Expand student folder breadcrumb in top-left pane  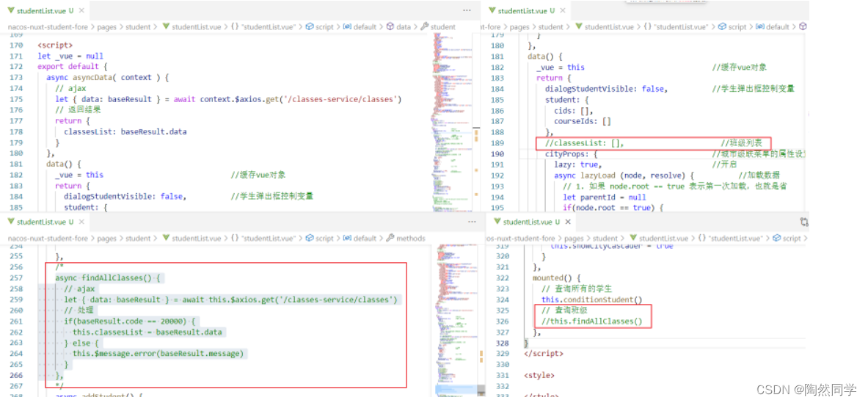tap(138, 26)
